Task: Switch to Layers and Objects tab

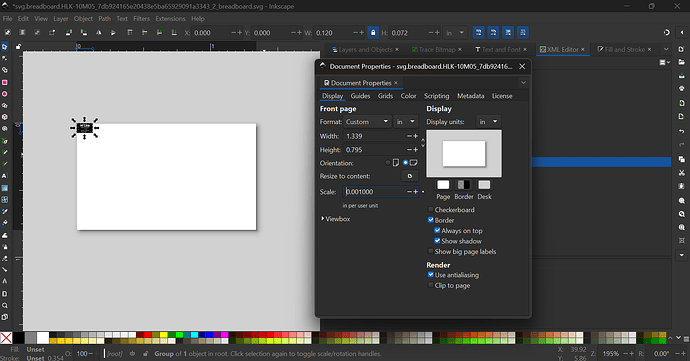Action: coord(365,49)
